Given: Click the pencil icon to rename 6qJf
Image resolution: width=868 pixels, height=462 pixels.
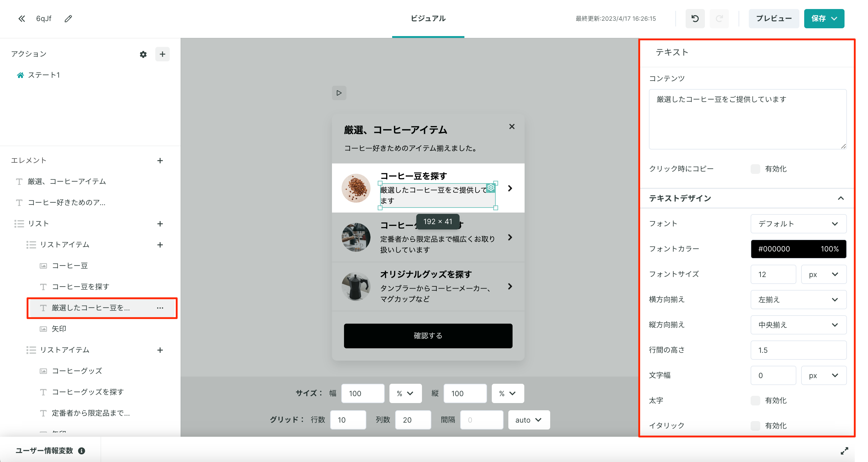Looking at the screenshot, I should (x=68, y=19).
